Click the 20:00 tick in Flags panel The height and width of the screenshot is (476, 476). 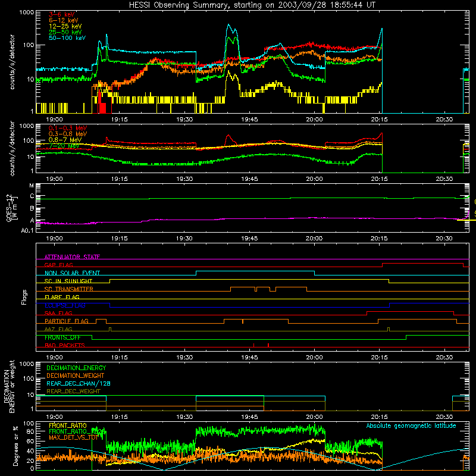point(314,358)
